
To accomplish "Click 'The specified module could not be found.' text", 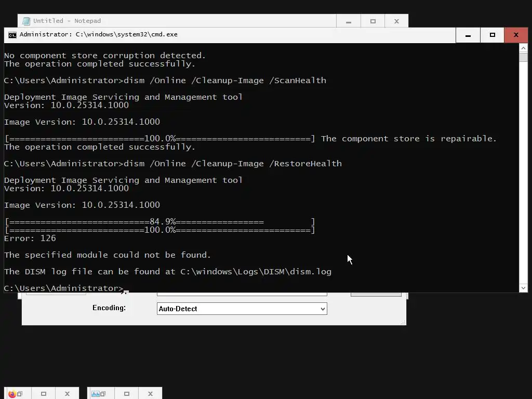I will click(108, 255).
